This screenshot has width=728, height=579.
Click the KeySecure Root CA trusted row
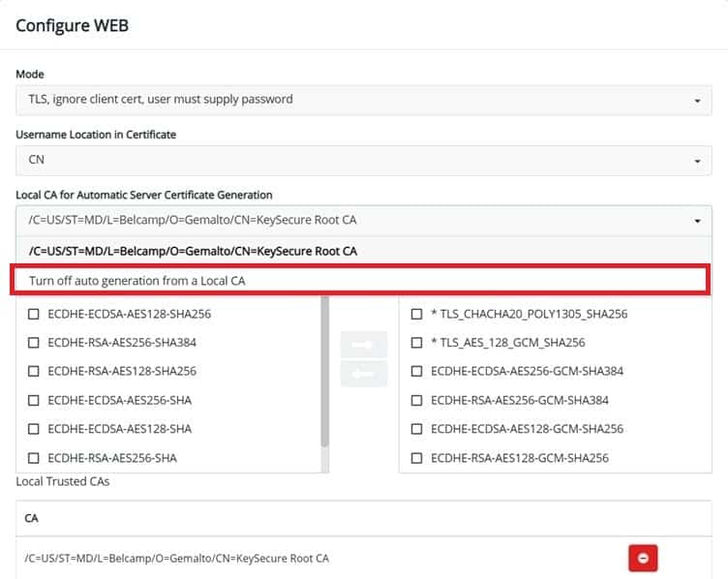(177, 558)
